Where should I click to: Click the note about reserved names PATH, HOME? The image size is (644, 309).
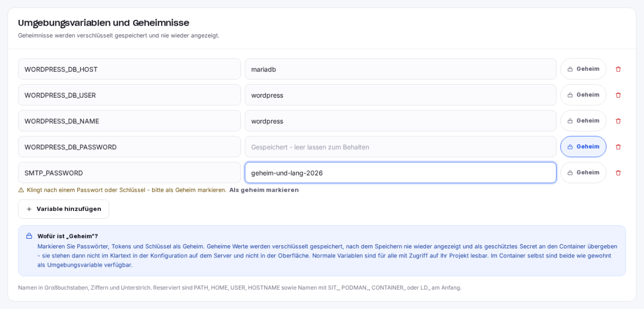tap(239, 288)
